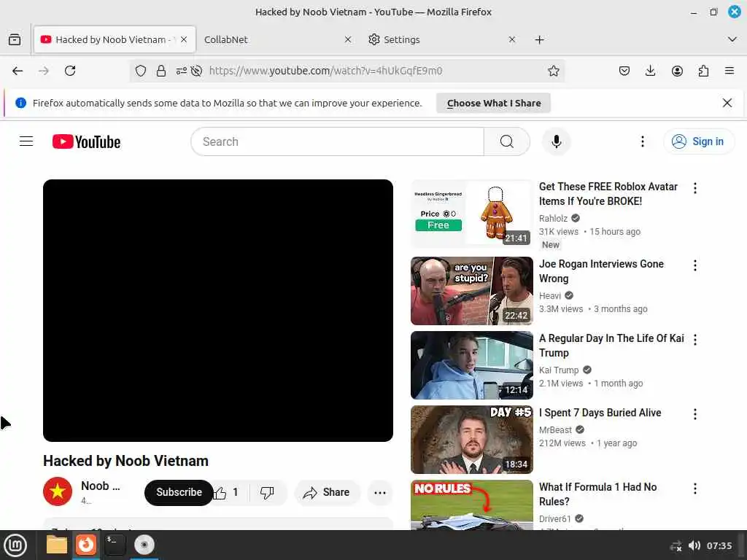This screenshot has height=560, width=747.
Task: Open a new tab with the plus button
Action: 539,40
